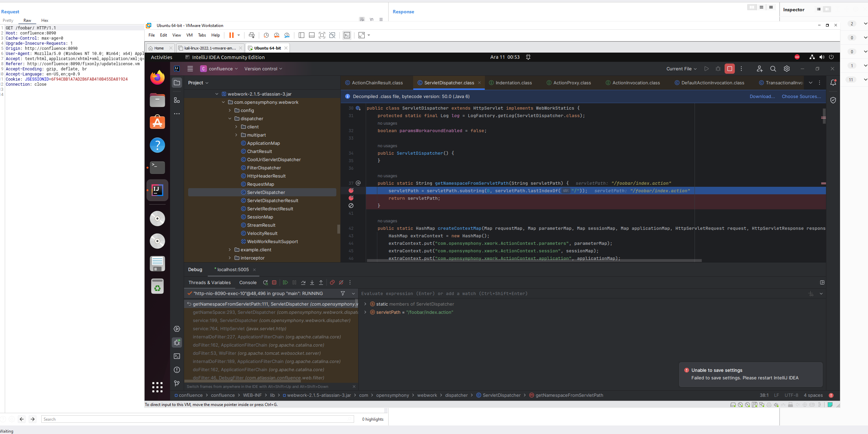Image resolution: width=868 pixels, height=434 pixels.
Task: Open the Services tool window icon
Action: tap(177, 329)
